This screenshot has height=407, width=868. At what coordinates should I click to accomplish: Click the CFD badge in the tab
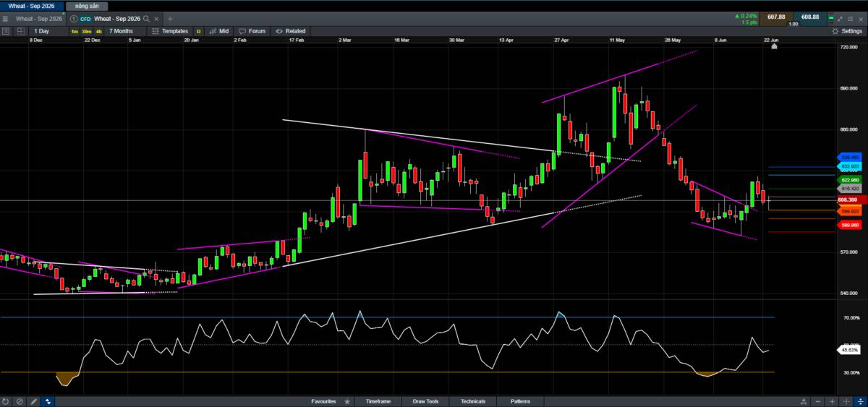(85, 18)
